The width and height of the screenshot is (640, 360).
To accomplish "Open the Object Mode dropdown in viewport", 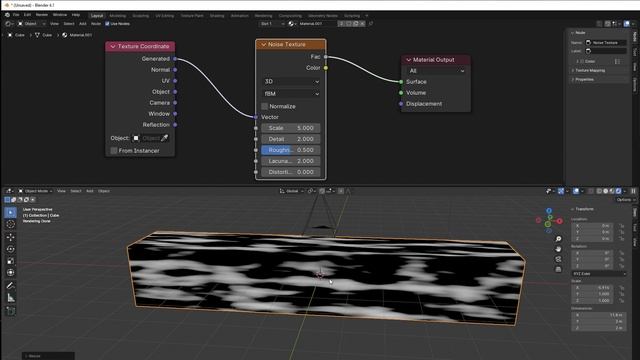I will [36, 191].
